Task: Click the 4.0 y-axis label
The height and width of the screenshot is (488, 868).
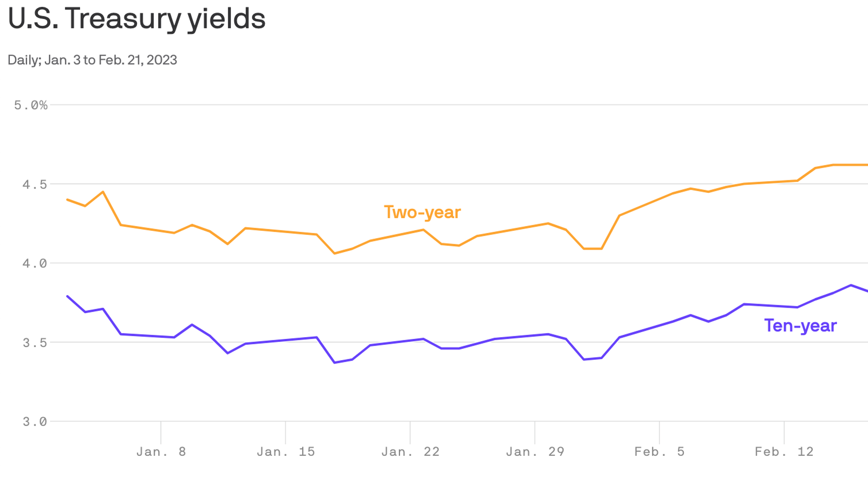Action: pos(35,263)
